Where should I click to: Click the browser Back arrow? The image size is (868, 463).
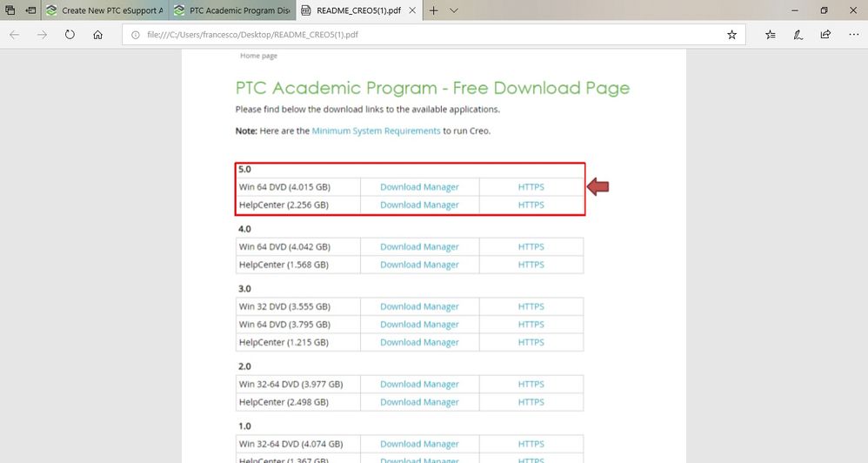pos(15,35)
